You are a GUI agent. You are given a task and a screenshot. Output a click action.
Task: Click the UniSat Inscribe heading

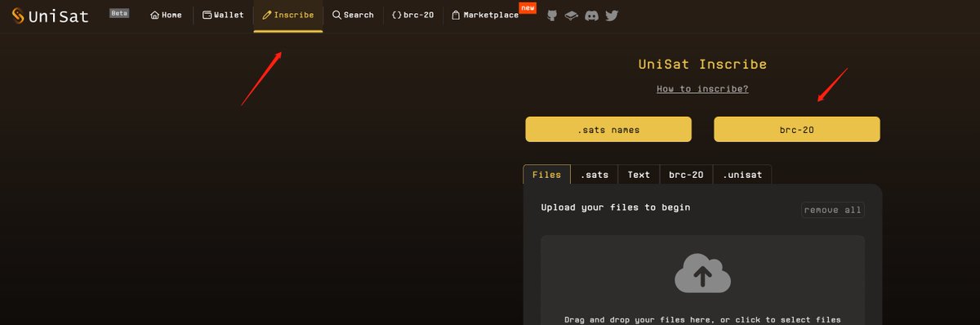pyautogui.click(x=702, y=64)
